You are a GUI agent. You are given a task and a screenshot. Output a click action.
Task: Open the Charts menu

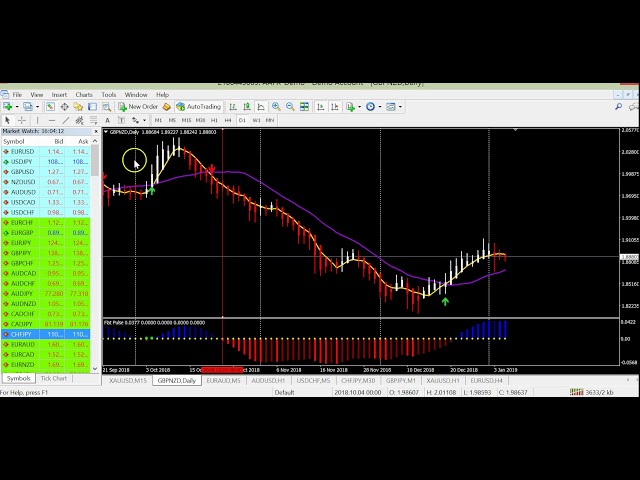click(84, 95)
